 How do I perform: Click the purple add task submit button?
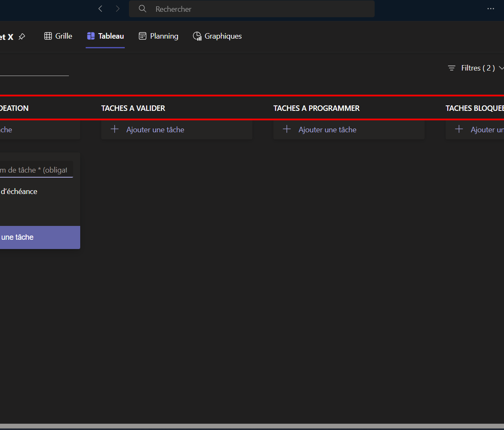coord(38,237)
